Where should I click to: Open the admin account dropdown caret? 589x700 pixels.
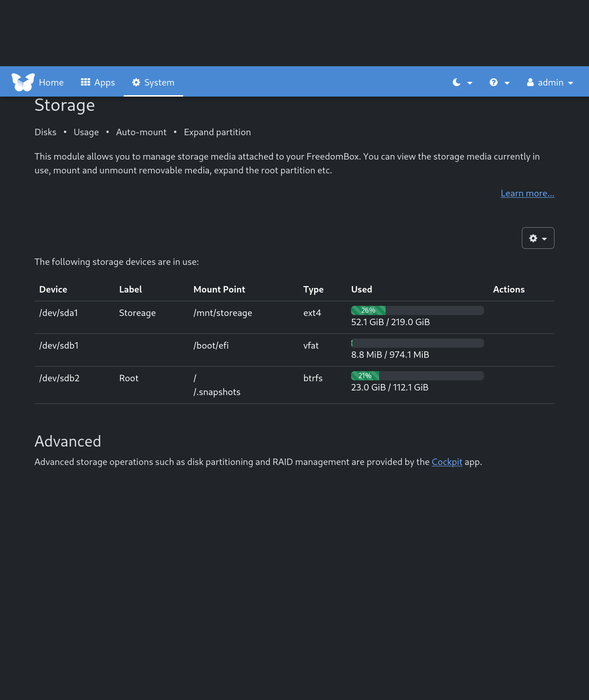point(571,83)
